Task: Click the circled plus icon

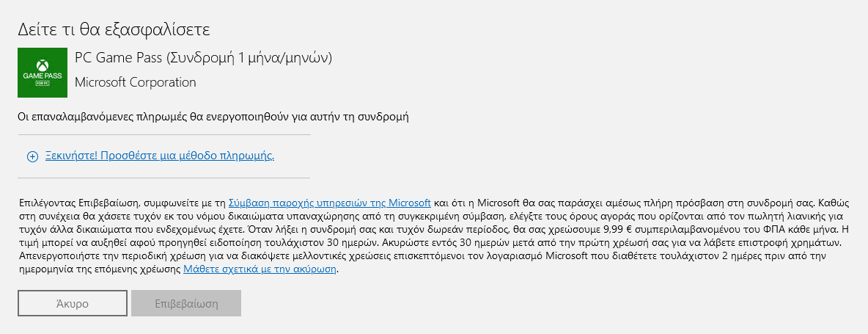Action: pos(33,157)
